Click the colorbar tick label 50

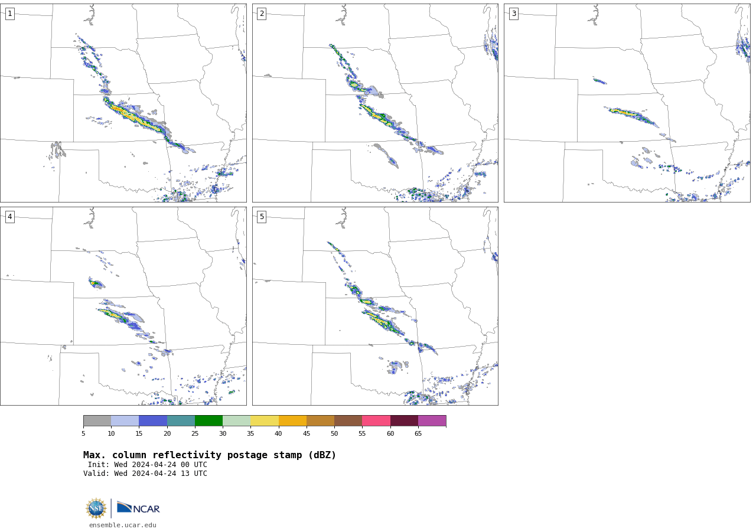[x=334, y=433]
